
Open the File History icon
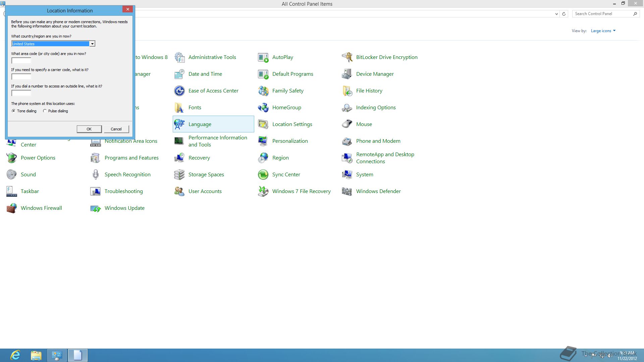pyautogui.click(x=347, y=91)
